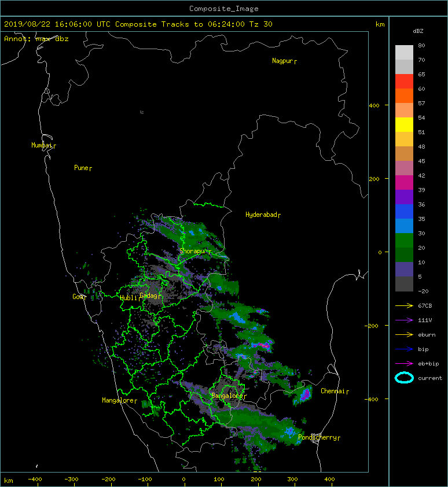Click the yellow 67CB arrow icon
The height and width of the screenshot is (487, 448).
404,305
